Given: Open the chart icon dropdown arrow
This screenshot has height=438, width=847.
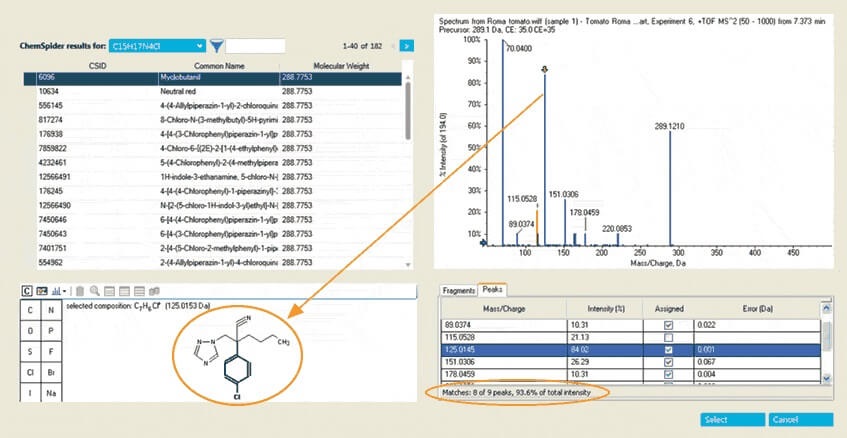Looking at the screenshot, I should pyautogui.click(x=65, y=290).
